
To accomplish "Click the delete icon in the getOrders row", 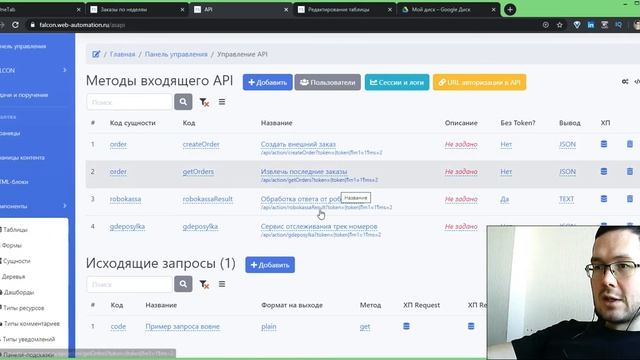I will tap(630, 171).
